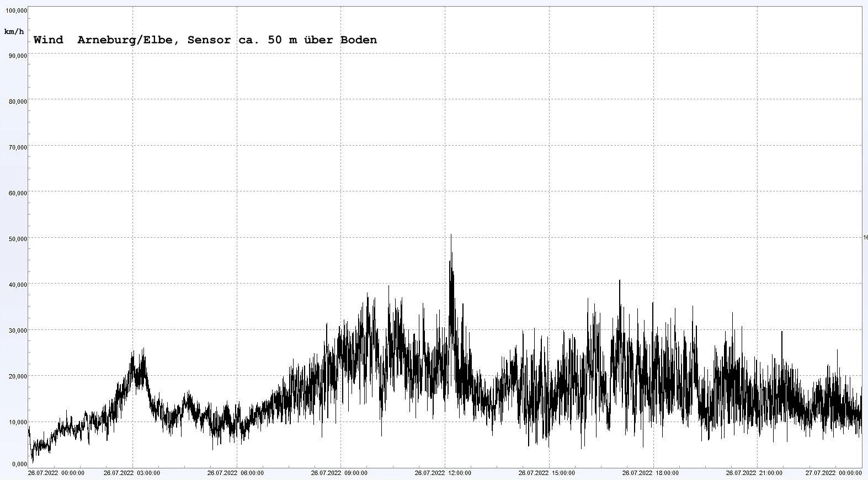Click the '26.07.2022 00:00:00' time label

[x=56, y=473]
